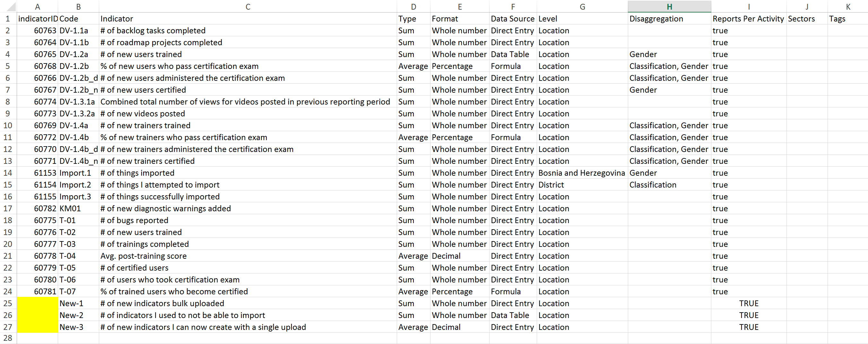868x344 pixels.
Task: Click indicator ID 60763 cell
Action: pyautogui.click(x=45, y=31)
